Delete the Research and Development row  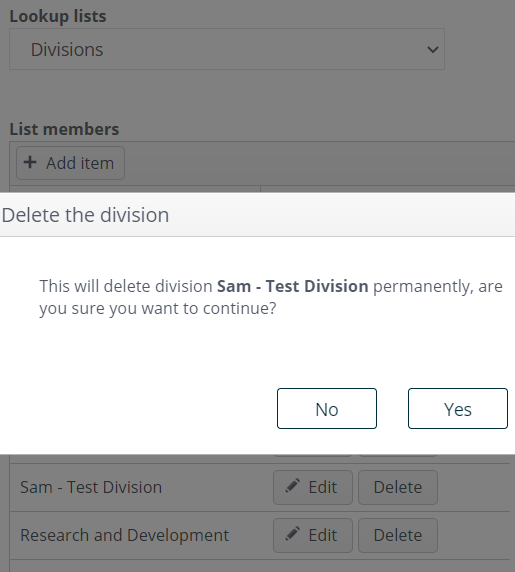(398, 536)
